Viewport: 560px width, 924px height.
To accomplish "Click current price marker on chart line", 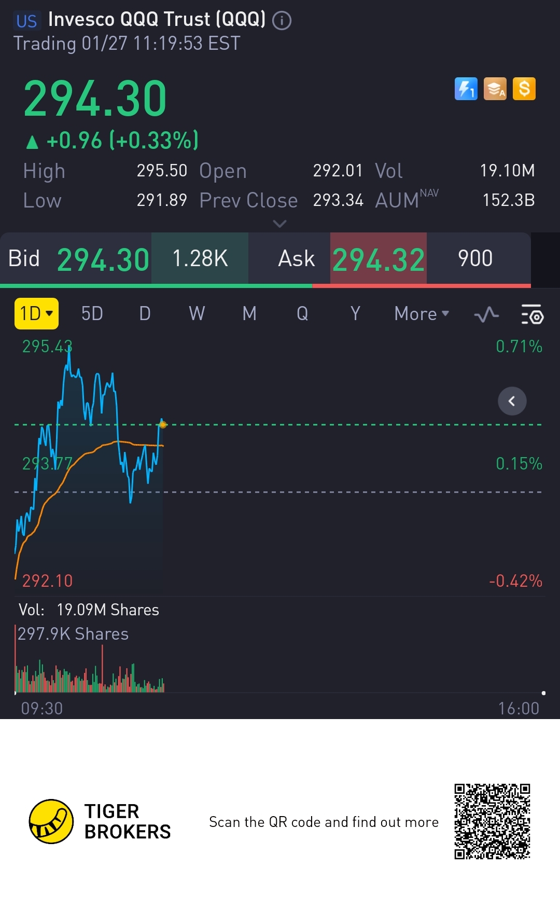I will point(163,424).
